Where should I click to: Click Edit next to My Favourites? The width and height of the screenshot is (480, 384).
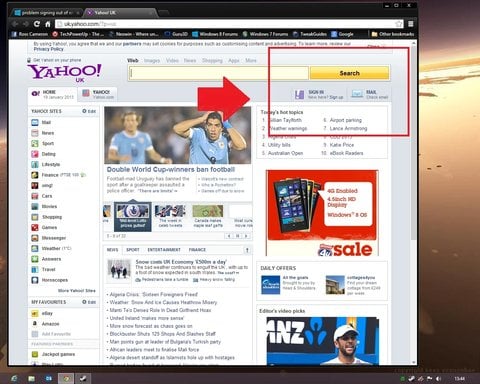tap(89, 302)
